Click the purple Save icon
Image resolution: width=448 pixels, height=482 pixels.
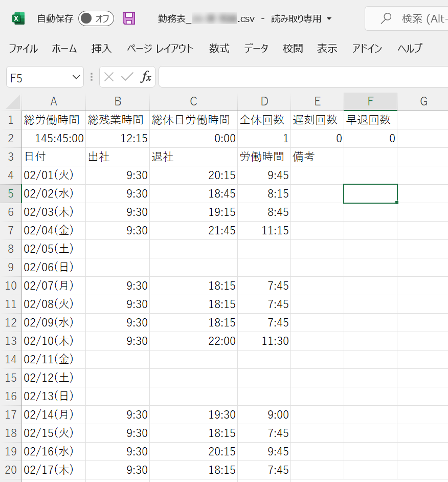(129, 19)
